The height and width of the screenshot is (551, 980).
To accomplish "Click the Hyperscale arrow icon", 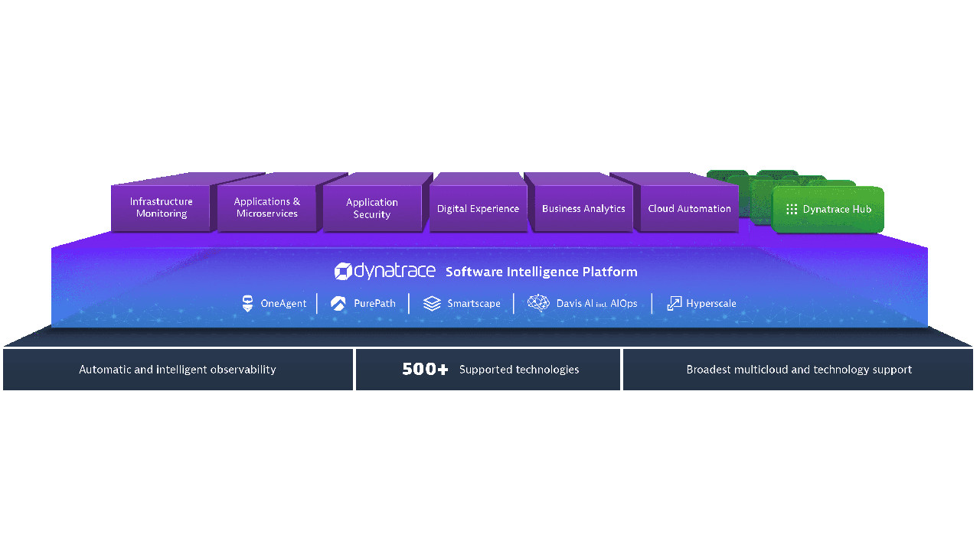I will pyautogui.click(x=674, y=303).
